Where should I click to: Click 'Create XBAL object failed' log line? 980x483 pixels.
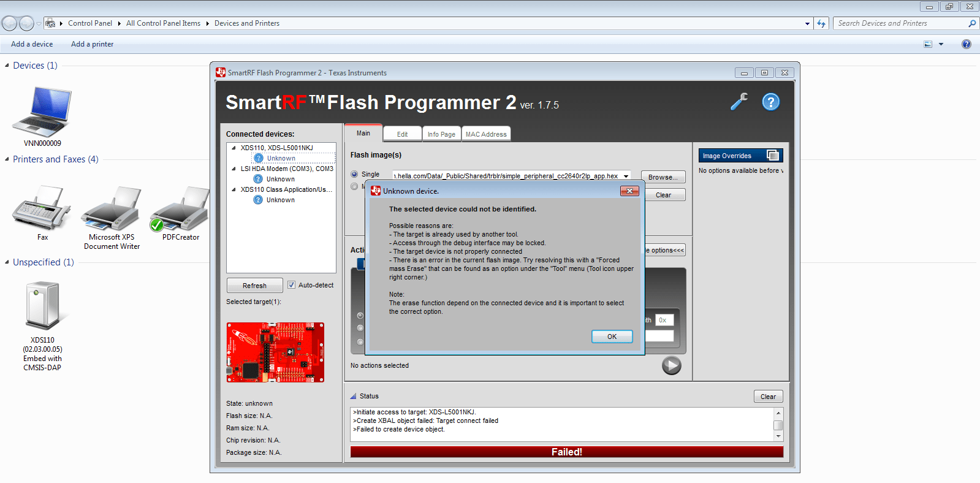tap(427, 420)
